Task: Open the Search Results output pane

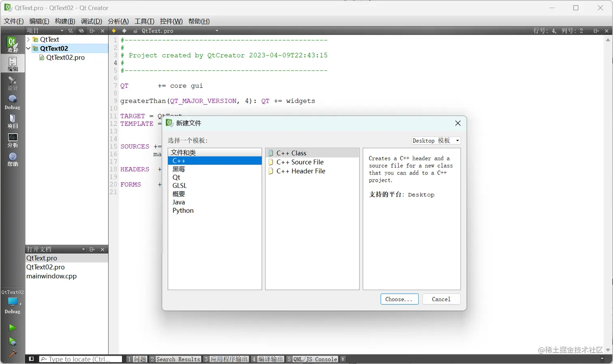Action: tap(175, 359)
